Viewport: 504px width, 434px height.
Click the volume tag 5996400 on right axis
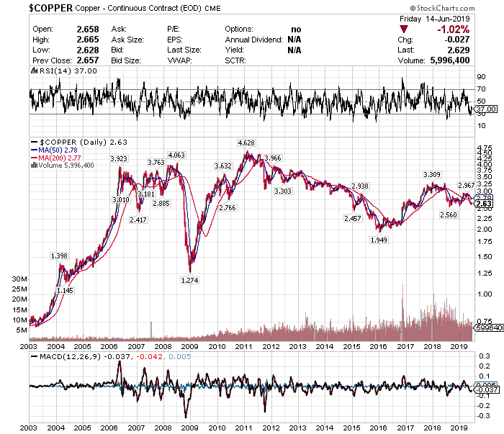(x=489, y=328)
